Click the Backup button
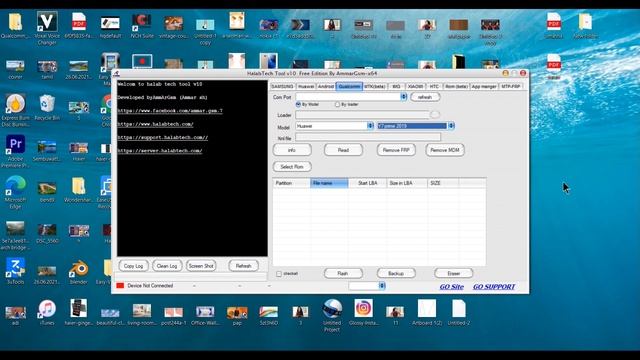The width and height of the screenshot is (640, 360). 396,273
